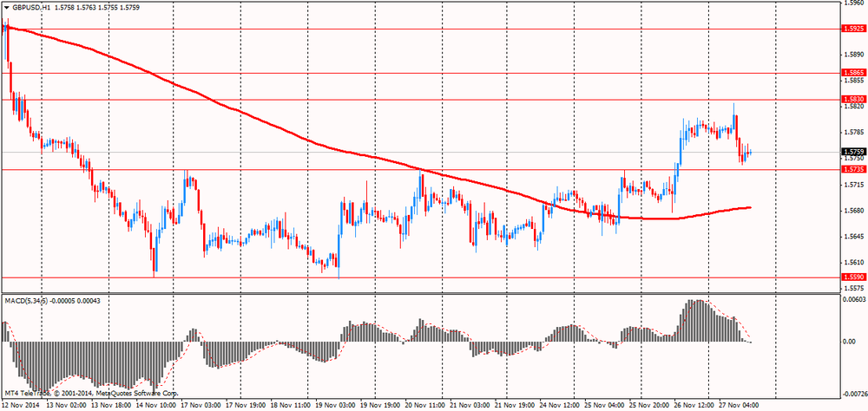
Task: Click the 17 Nov 03:00 time label
Action: pos(201,405)
